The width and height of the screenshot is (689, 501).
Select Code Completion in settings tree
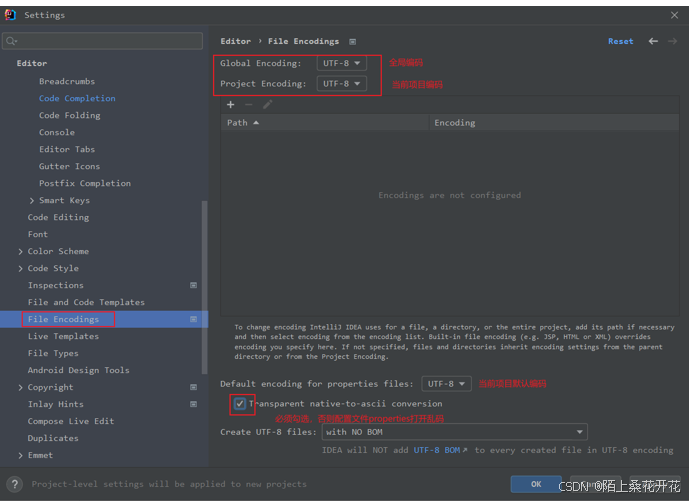point(77,98)
